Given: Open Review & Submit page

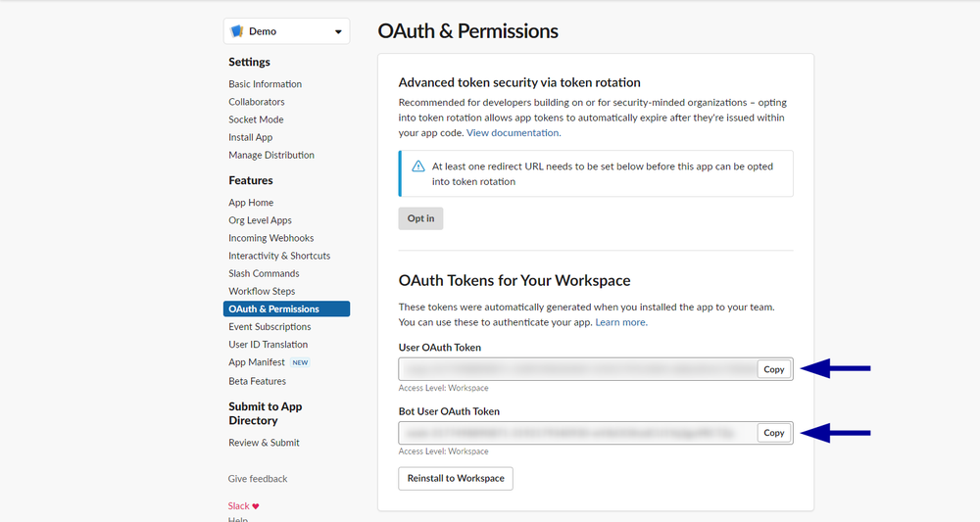Looking at the screenshot, I should click(264, 443).
